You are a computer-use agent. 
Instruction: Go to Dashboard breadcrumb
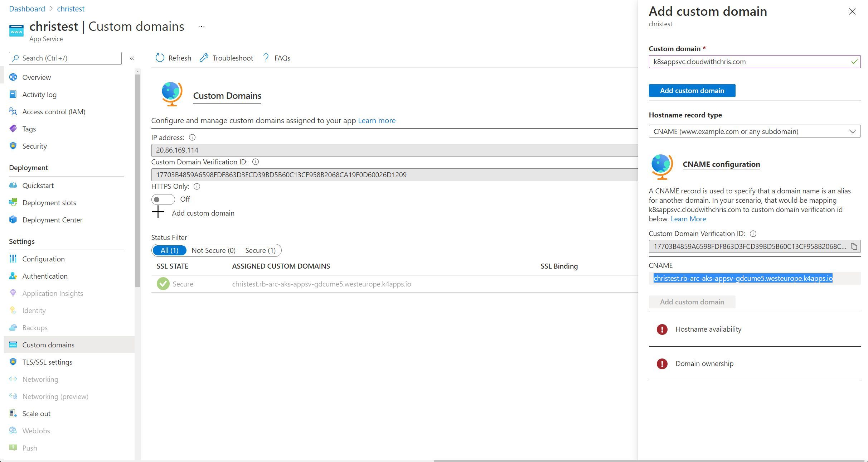tap(27, 9)
